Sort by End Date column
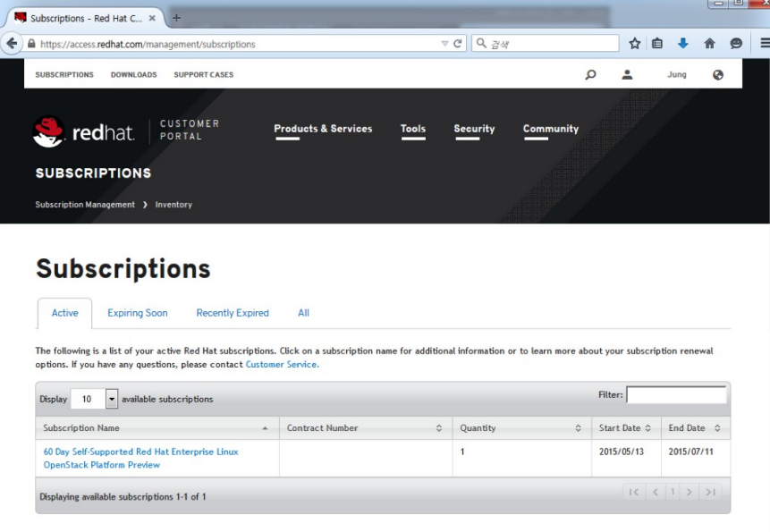The width and height of the screenshot is (770, 532). (x=696, y=428)
